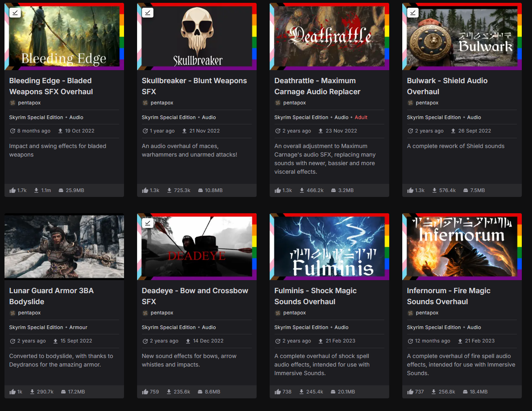Click the file size icon beside 25.9MB
This screenshot has height=411, width=532.
[x=61, y=190]
